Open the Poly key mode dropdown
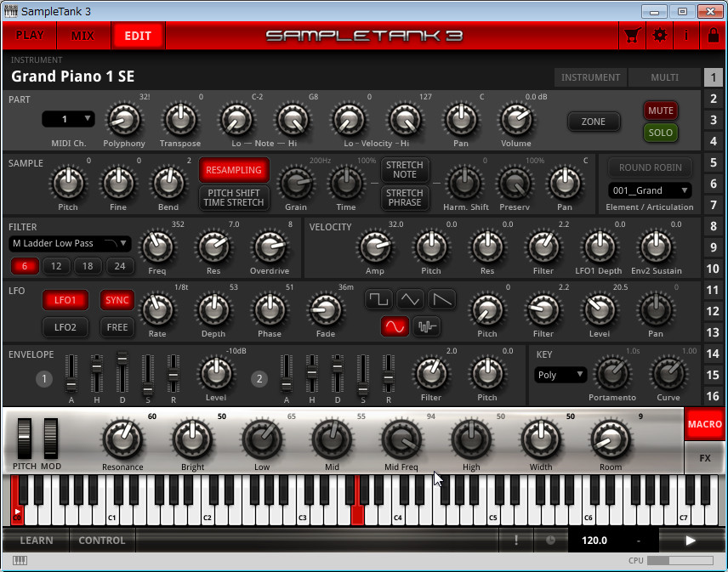 coord(560,375)
